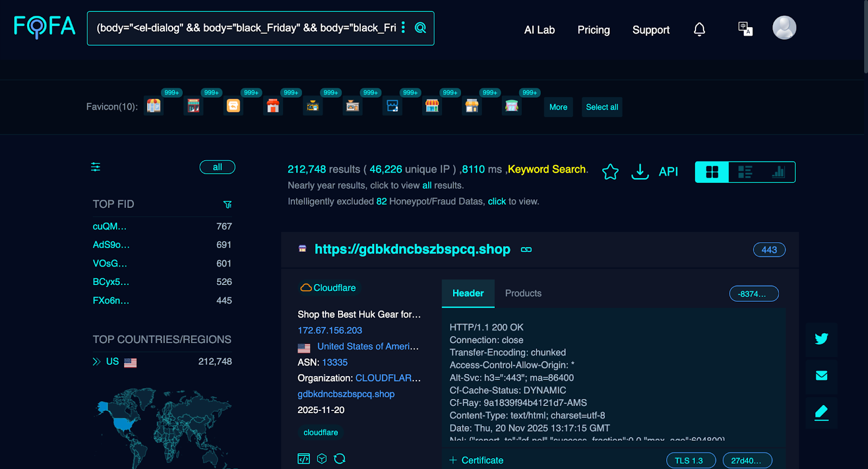Screen dimensions: 868x469
Task: Switch to grid card view
Action: (x=712, y=172)
